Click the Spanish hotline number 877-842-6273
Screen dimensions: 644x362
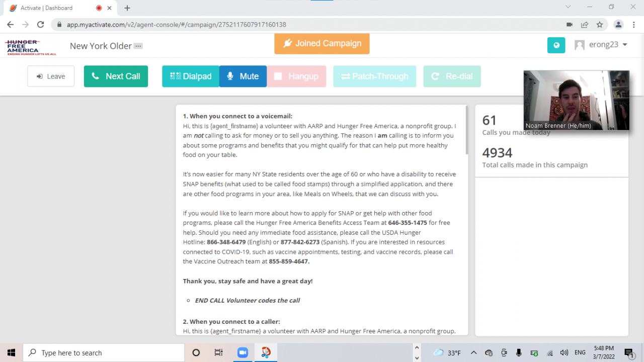(x=300, y=242)
